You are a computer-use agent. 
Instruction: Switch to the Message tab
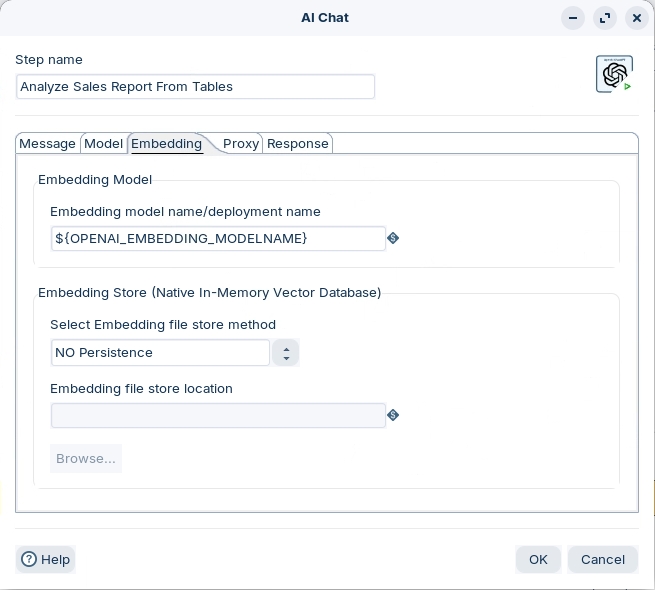(x=48, y=144)
